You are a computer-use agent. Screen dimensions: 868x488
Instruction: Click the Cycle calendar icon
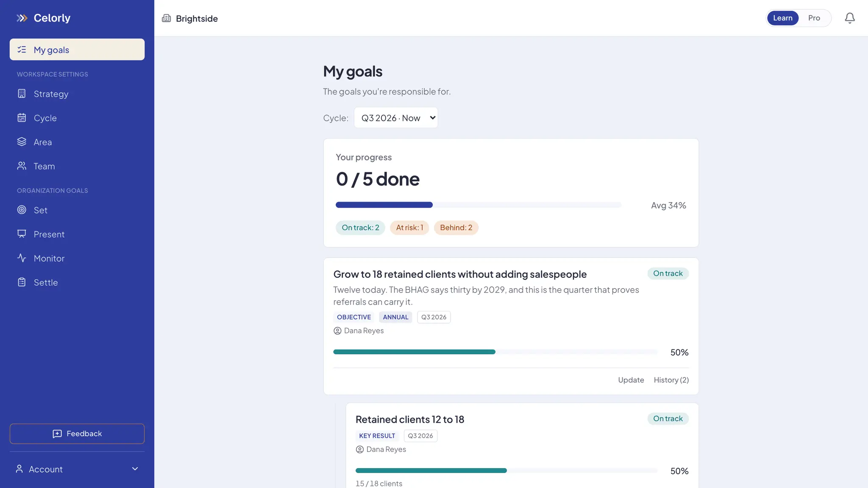(22, 118)
